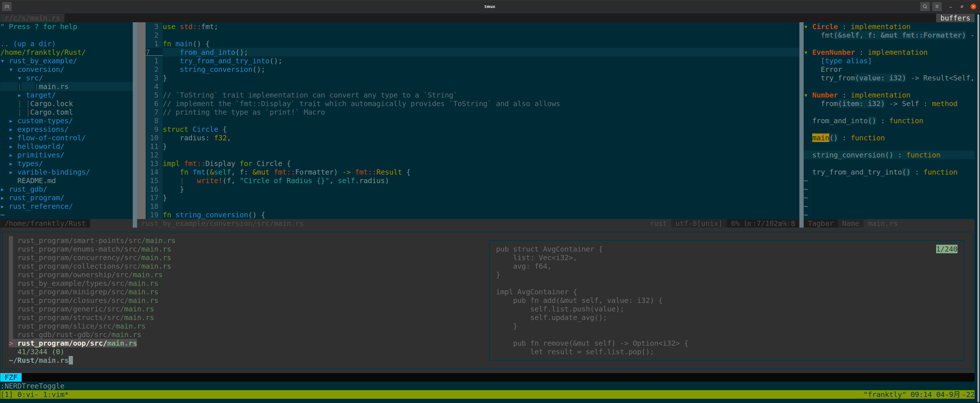
Task: Open README.md in the file tree
Action: click(36, 181)
